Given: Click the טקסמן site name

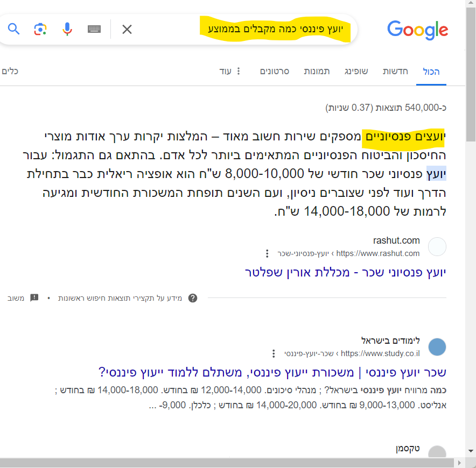Looking at the screenshot, I should coord(408,449).
